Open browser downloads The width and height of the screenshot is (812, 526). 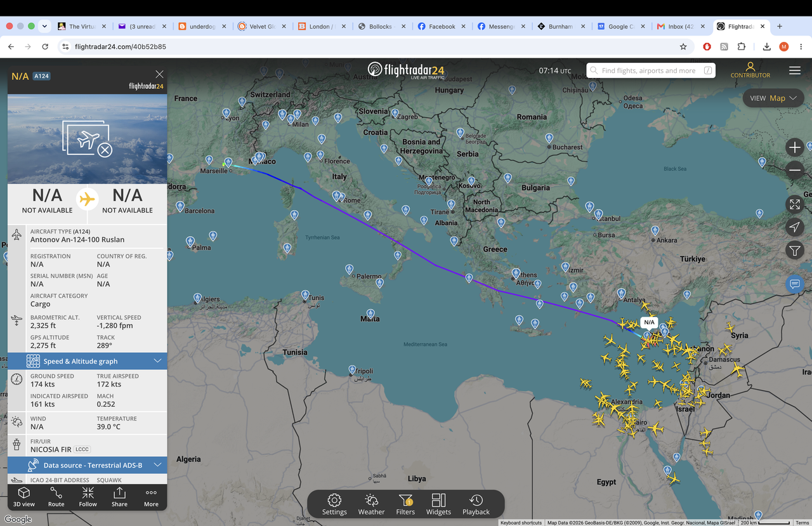pos(767,46)
